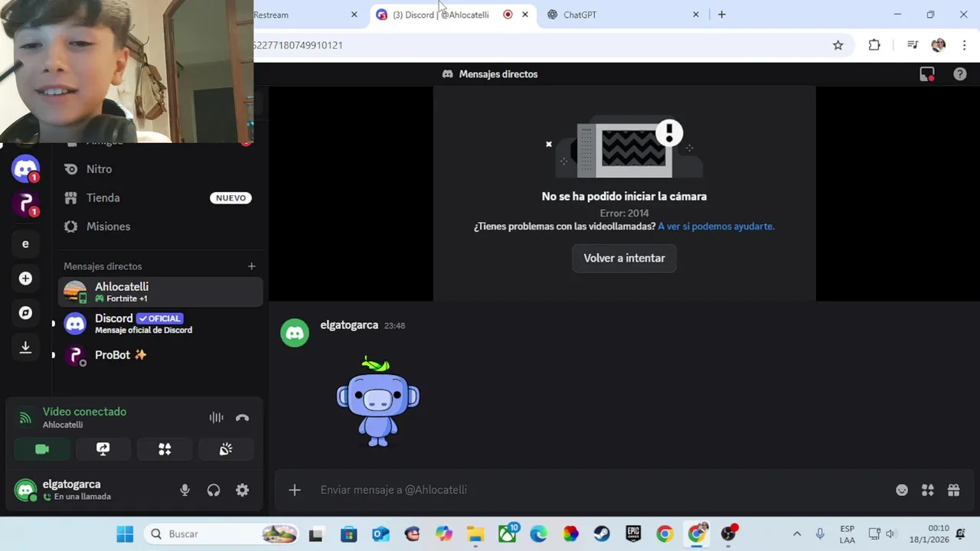
Task: Create new direct message plus
Action: tap(251, 266)
